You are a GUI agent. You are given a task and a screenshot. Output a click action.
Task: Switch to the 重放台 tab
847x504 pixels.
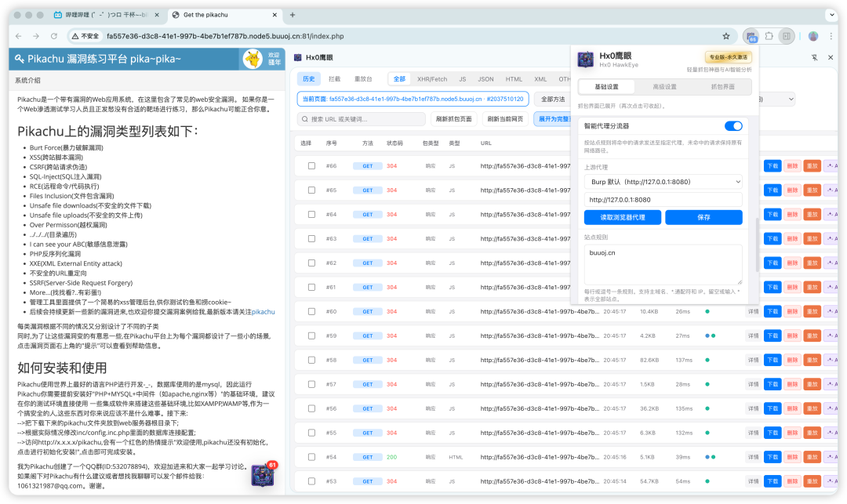point(363,79)
